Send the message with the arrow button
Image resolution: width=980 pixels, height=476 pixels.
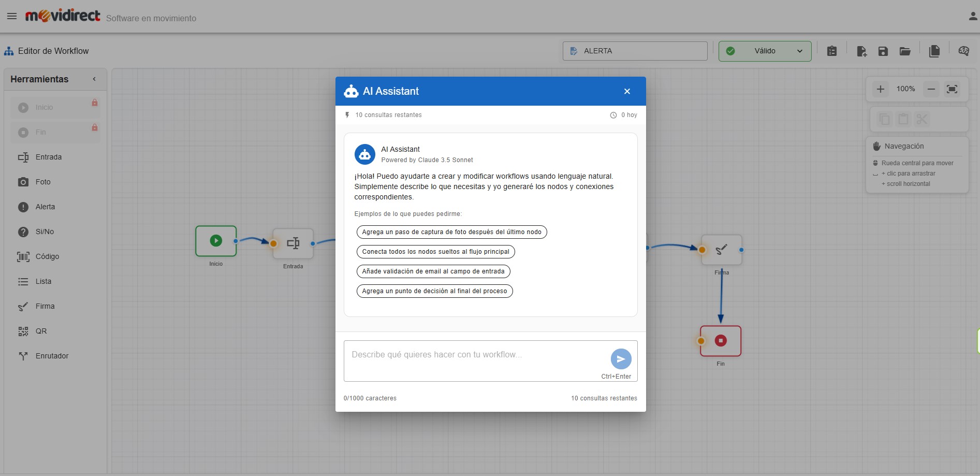(x=621, y=359)
